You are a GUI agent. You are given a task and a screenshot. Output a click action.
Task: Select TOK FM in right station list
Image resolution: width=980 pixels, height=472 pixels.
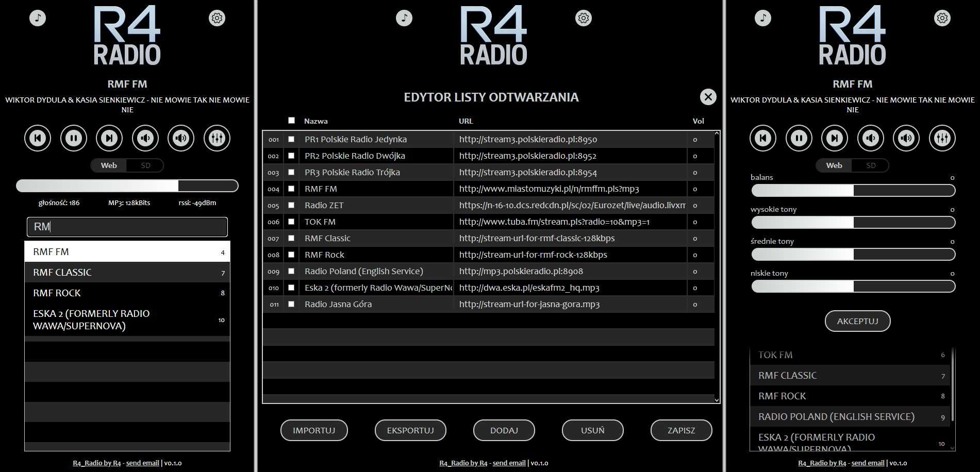pyautogui.click(x=850, y=355)
